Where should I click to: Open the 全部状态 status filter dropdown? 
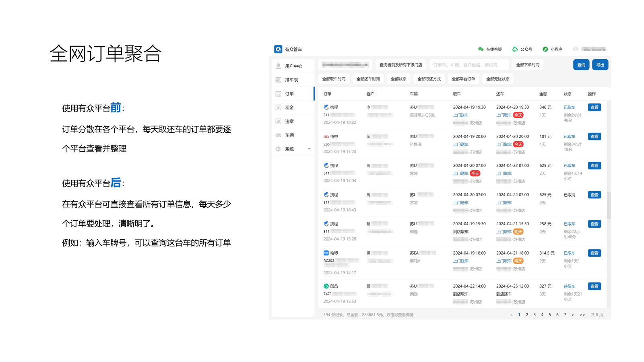(x=398, y=79)
